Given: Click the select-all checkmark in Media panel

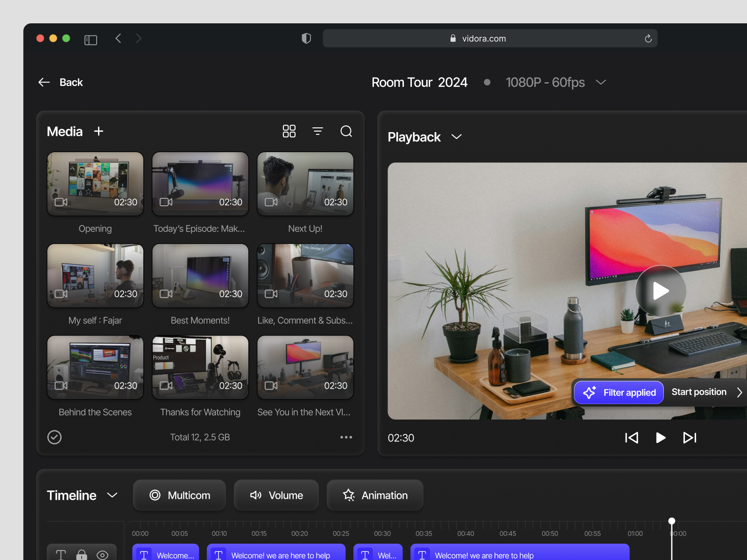Looking at the screenshot, I should pos(54,437).
